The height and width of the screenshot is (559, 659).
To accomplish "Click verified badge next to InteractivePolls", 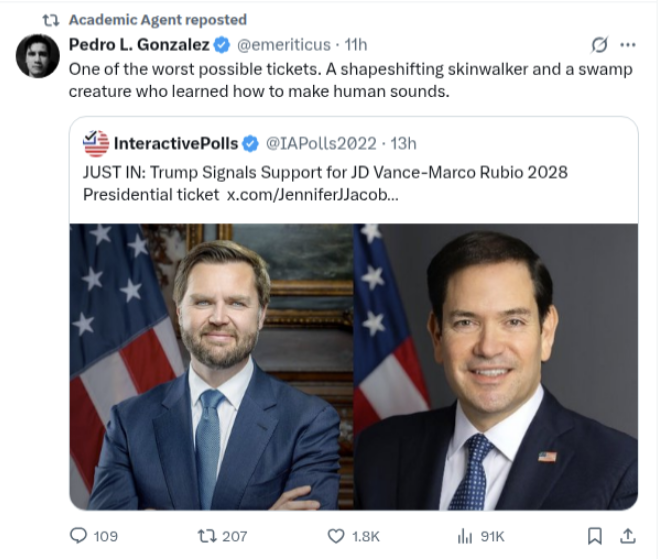I will [x=252, y=143].
